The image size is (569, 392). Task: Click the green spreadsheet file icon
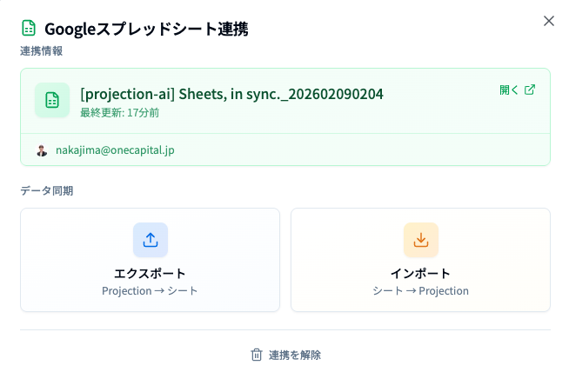tap(52, 100)
